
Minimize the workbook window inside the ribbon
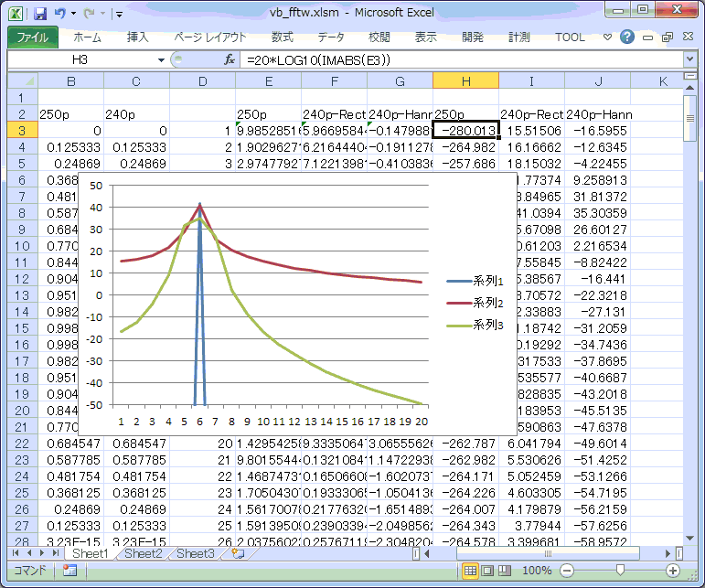tap(648, 37)
